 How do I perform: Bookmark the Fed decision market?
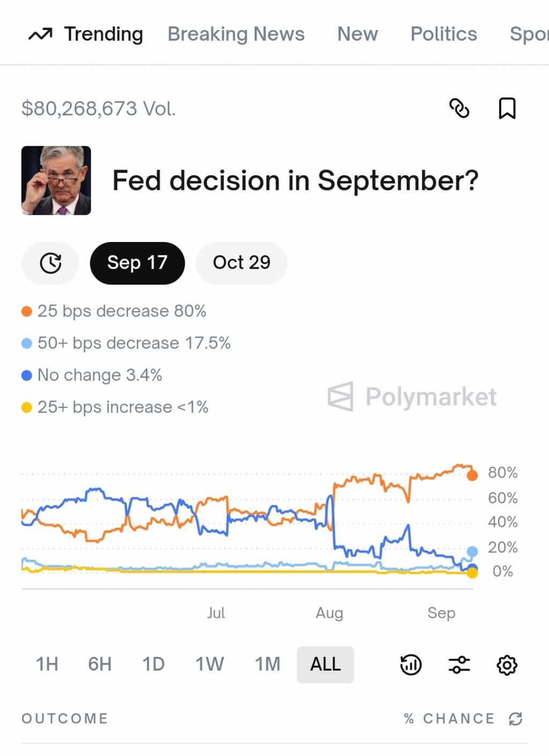(507, 108)
